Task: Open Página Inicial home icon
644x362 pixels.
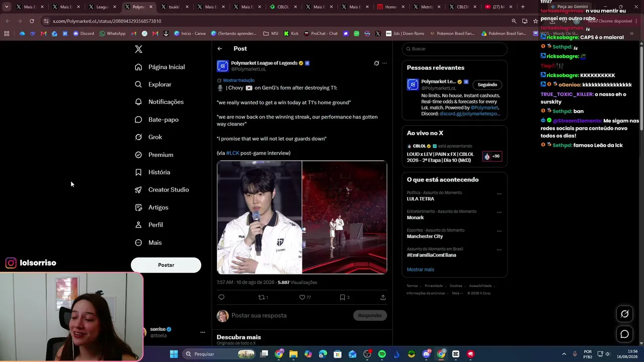Action: point(138,67)
